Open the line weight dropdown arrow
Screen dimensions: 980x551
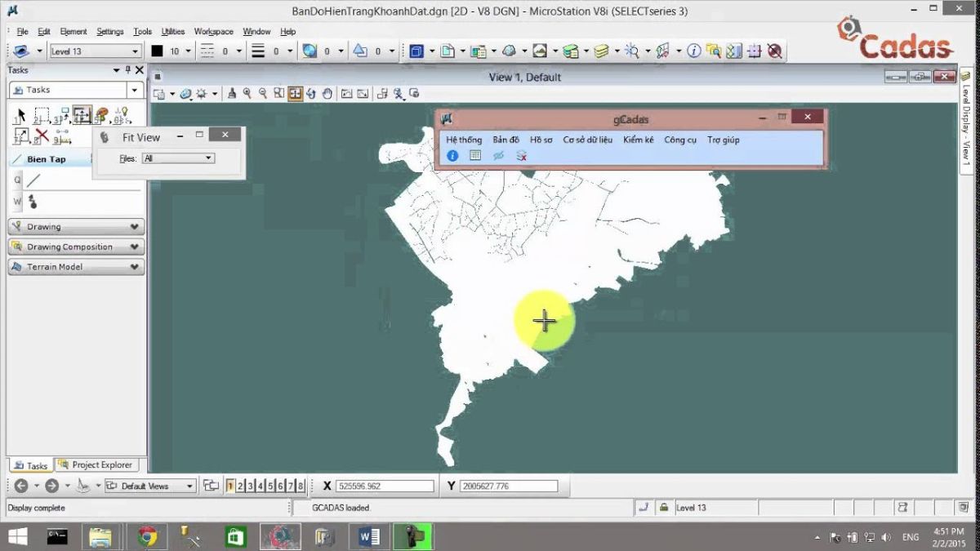click(x=289, y=51)
